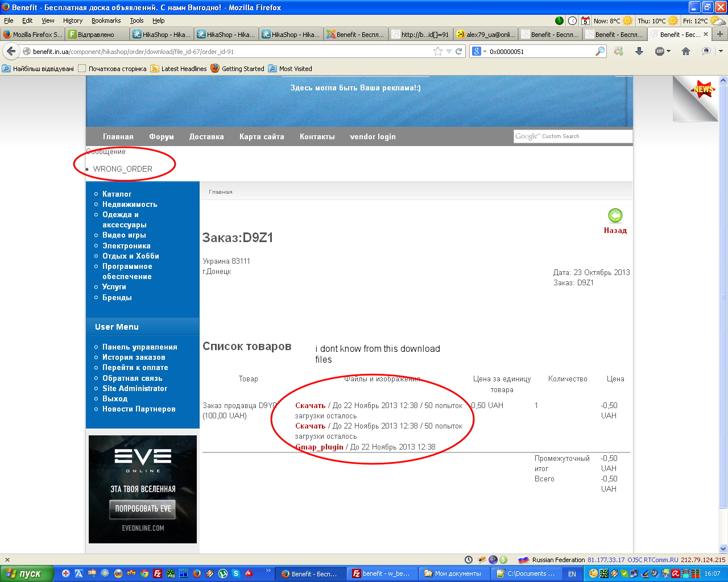Go to Firefox home page icon
Screen dimensions: 728x582
pyautogui.click(x=686, y=51)
